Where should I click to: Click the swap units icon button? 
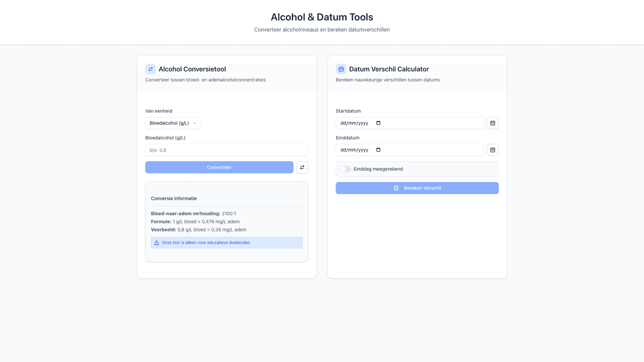click(302, 167)
